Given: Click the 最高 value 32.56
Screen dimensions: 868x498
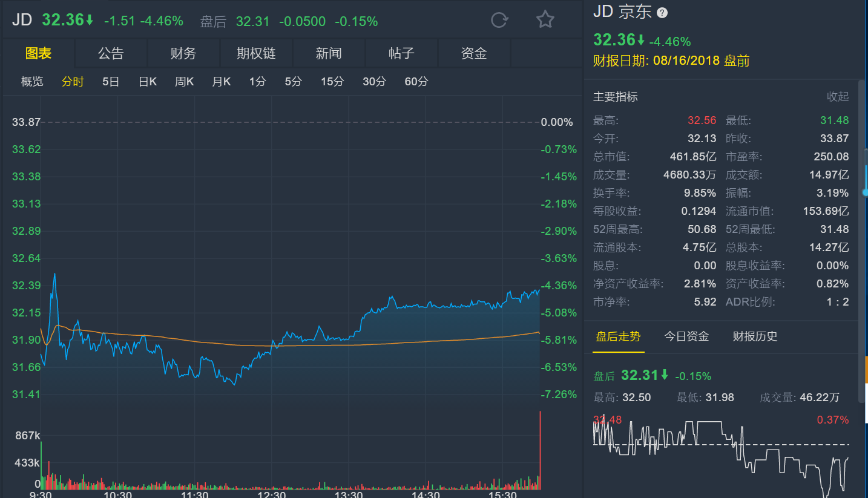Looking at the screenshot, I should [x=702, y=120].
